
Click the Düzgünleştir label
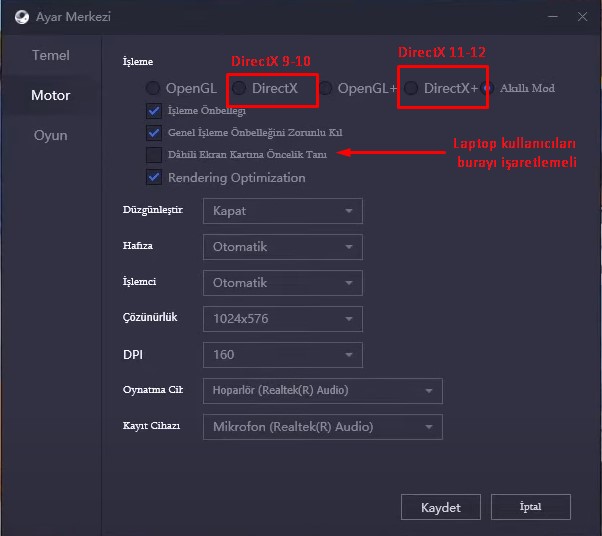point(153,210)
